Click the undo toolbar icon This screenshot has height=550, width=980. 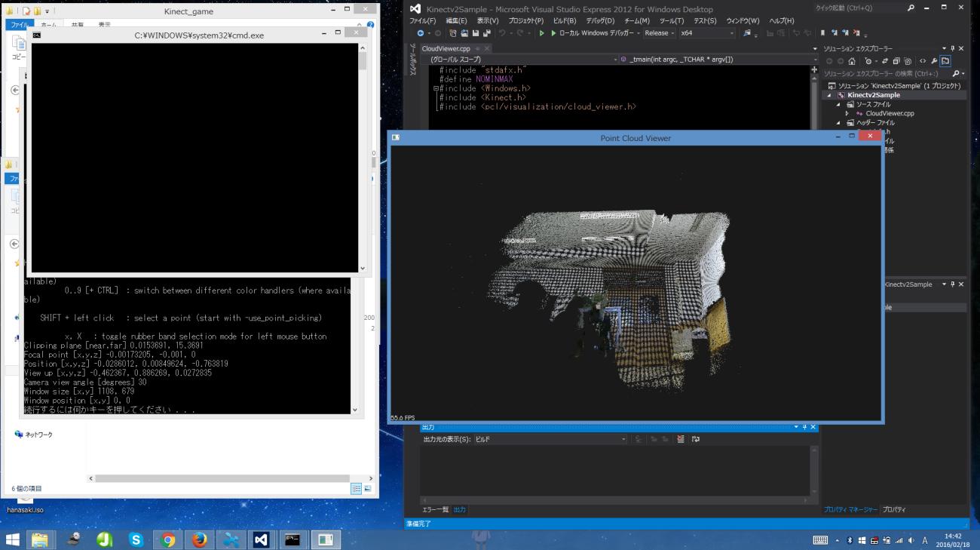[501, 33]
